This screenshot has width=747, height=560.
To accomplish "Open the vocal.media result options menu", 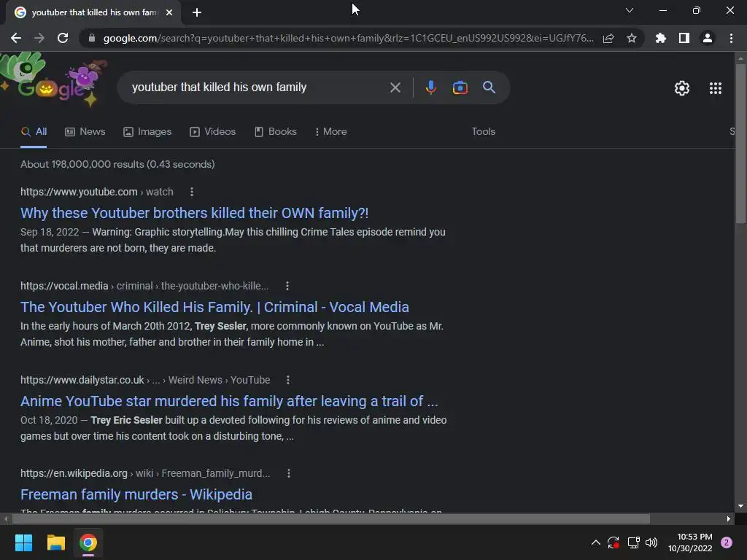I will coord(287,286).
